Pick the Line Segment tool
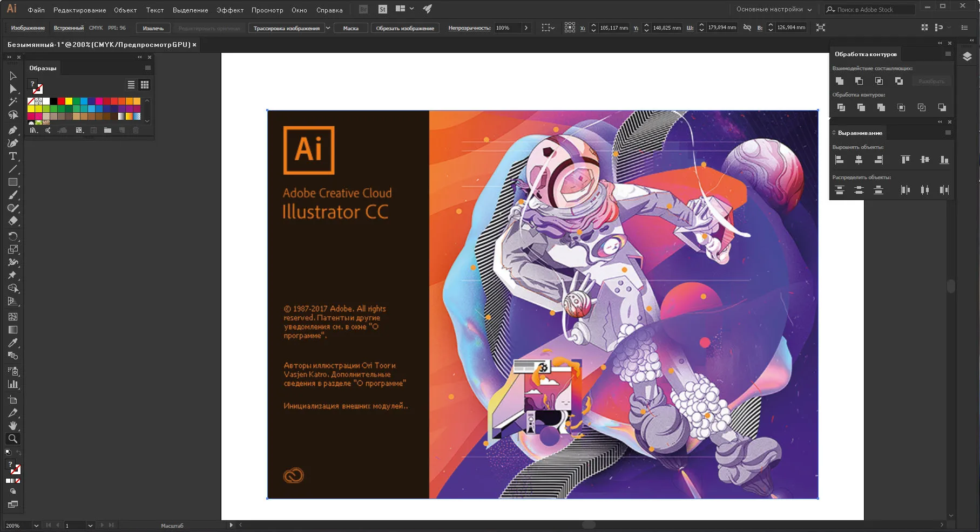 pos(13,169)
